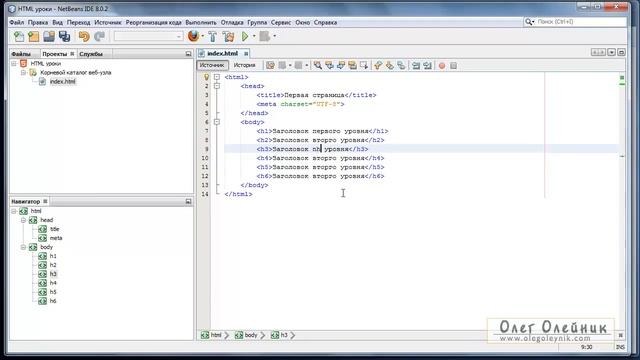
Task: Open the Debug Project dropdown arrow
Action: [274, 36]
